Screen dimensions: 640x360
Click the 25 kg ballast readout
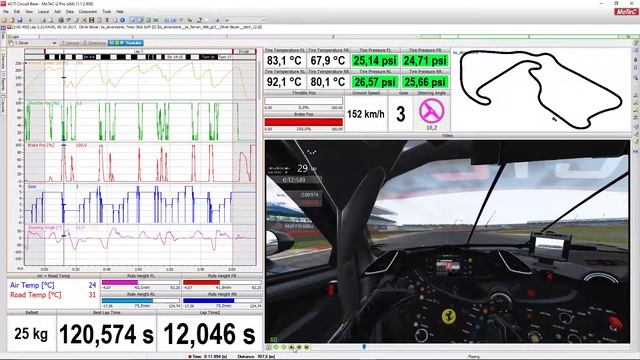coord(31,334)
